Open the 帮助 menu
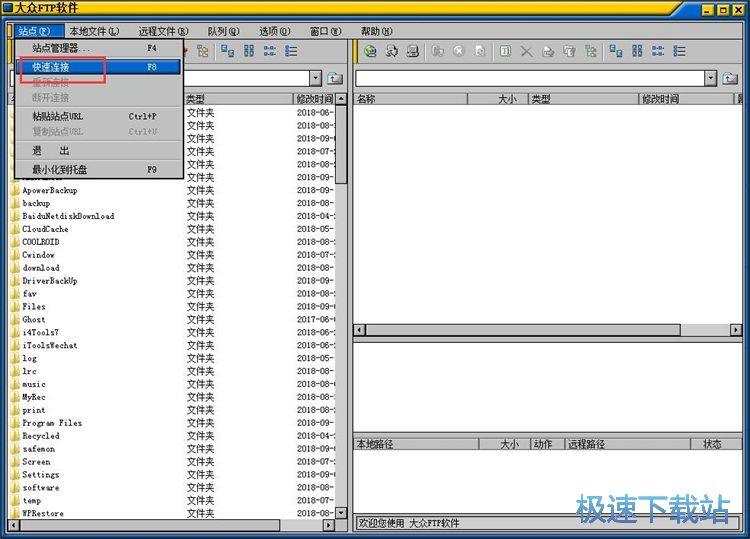This screenshot has height=539, width=750. 376,31
